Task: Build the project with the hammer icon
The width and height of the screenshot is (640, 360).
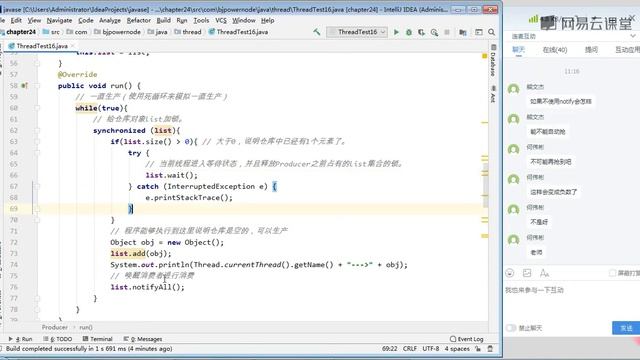Action: (317, 32)
